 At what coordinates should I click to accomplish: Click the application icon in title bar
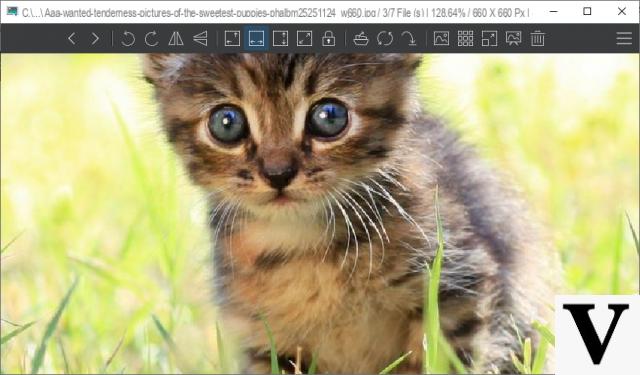pos(12,12)
